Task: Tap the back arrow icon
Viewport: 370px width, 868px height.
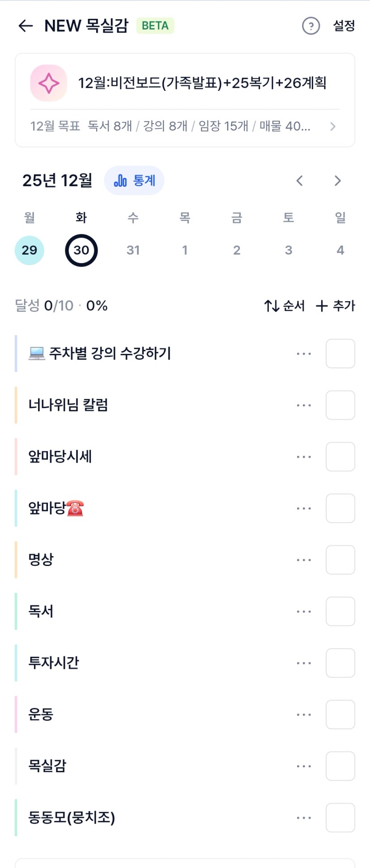Action: click(26, 26)
